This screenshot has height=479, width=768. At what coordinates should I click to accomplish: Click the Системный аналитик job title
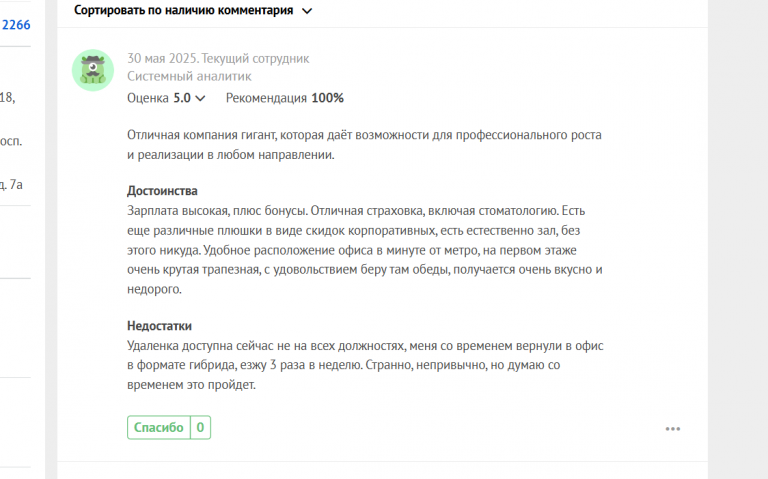[189, 76]
